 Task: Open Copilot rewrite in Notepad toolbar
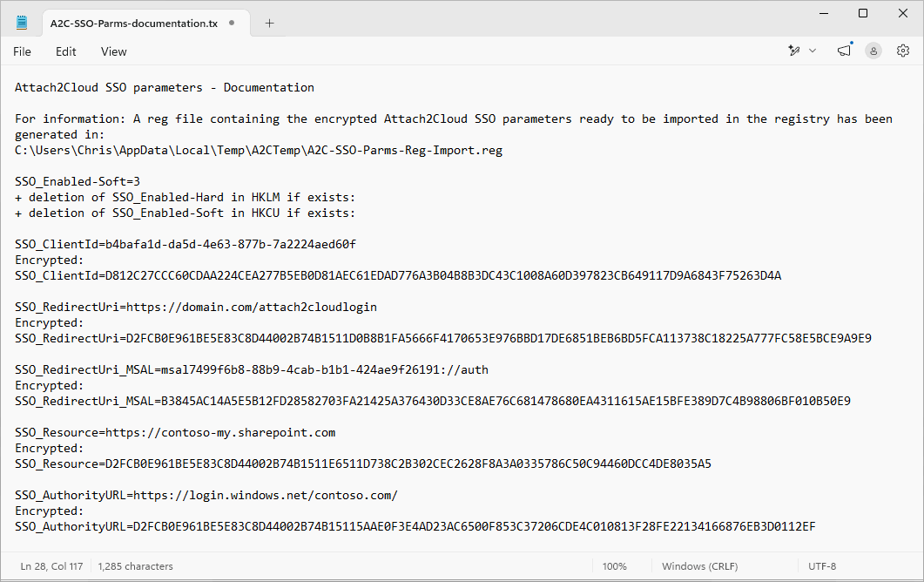coord(793,51)
